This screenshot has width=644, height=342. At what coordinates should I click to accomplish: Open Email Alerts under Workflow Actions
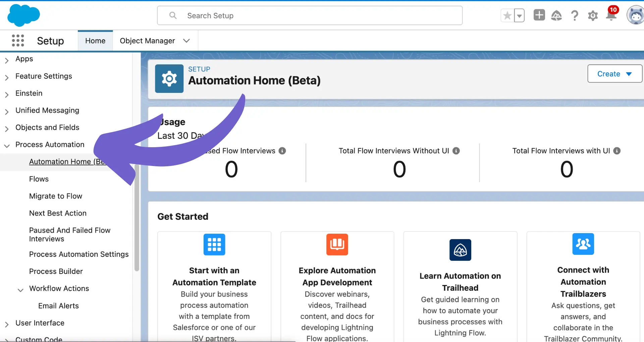[x=58, y=306]
